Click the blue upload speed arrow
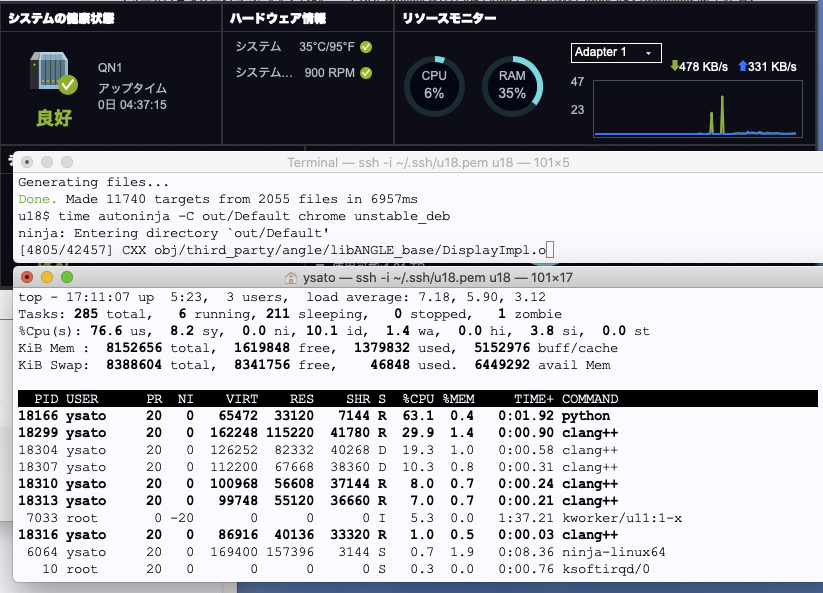Screen dimensions: 823x593 [741, 66]
